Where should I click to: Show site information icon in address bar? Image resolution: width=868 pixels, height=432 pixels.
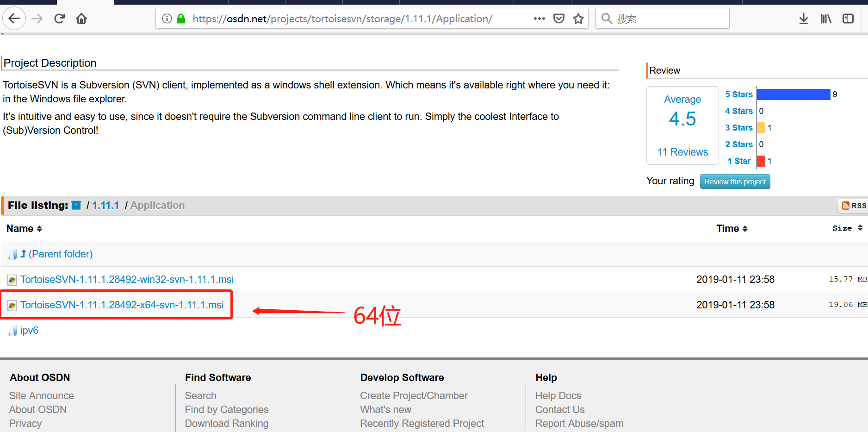(167, 19)
